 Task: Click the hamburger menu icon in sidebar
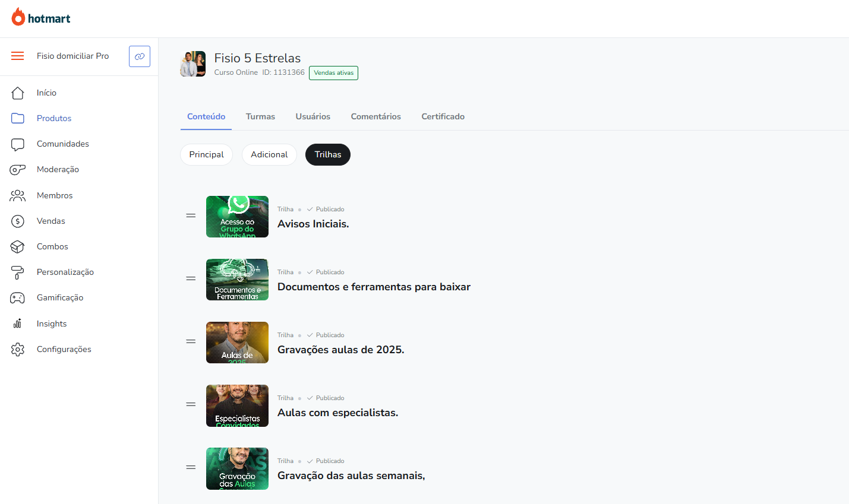tap(18, 56)
